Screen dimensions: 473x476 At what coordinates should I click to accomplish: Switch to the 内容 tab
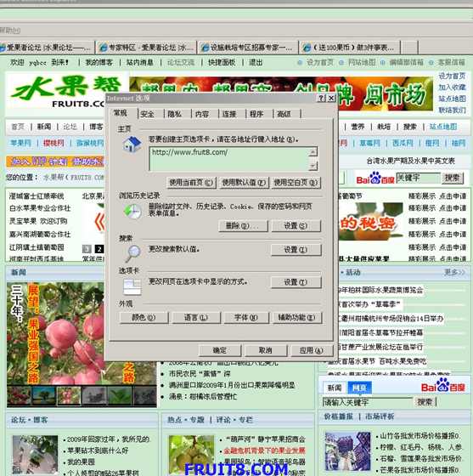[x=202, y=114]
